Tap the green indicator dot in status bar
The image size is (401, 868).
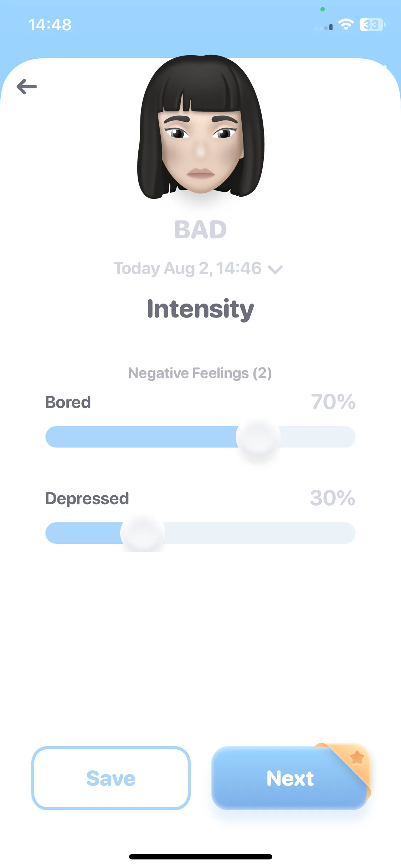(323, 9)
